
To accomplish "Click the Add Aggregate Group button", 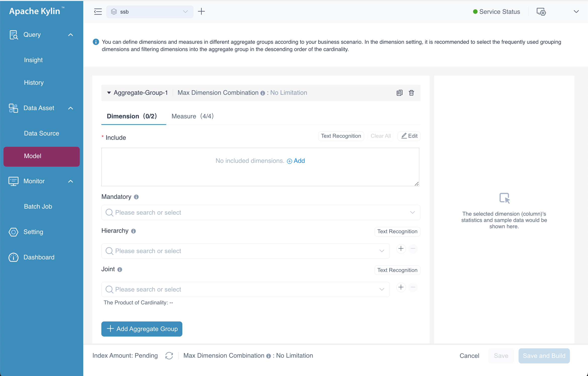I will pyautogui.click(x=142, y=328).
